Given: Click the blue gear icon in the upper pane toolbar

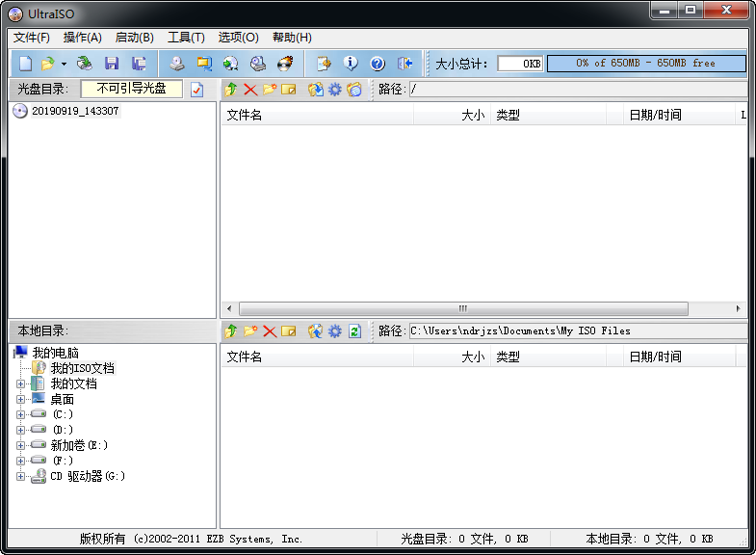Looking at the screenshot, I should (x=334, y=90).
